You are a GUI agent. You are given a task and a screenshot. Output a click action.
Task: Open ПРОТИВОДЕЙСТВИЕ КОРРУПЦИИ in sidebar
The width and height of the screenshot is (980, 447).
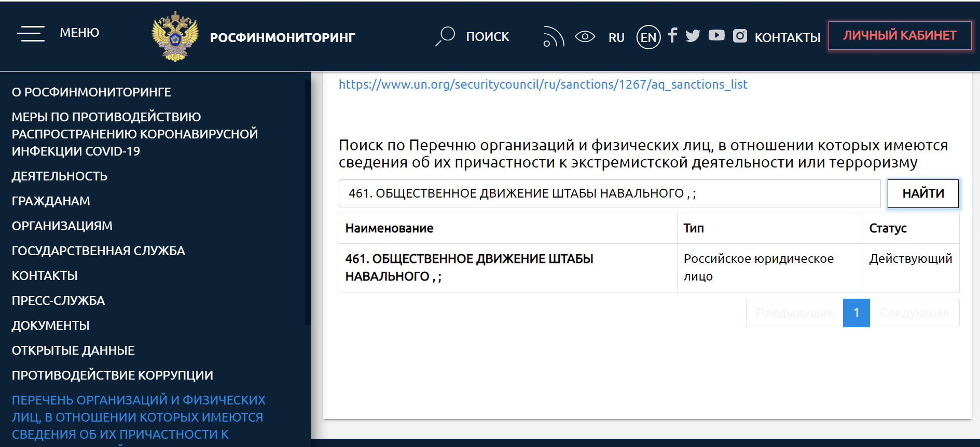[x=113, y=375]
